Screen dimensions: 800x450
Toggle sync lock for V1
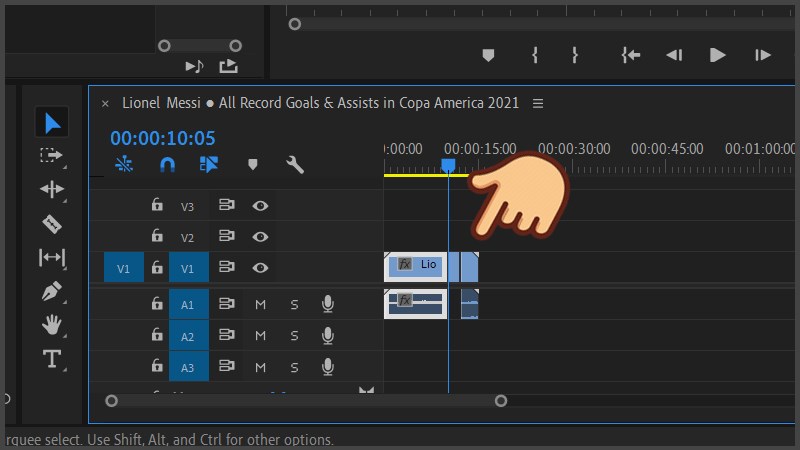[x=227, y=267]
